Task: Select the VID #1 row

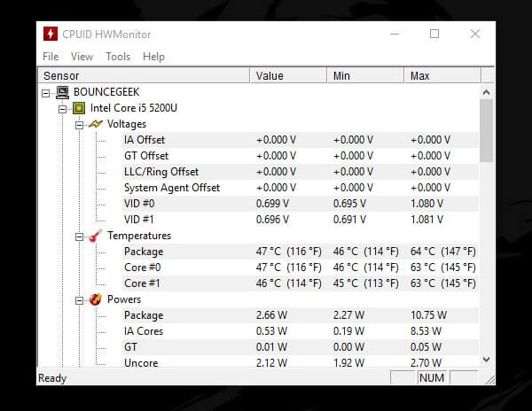Action: tap(301, 219)
